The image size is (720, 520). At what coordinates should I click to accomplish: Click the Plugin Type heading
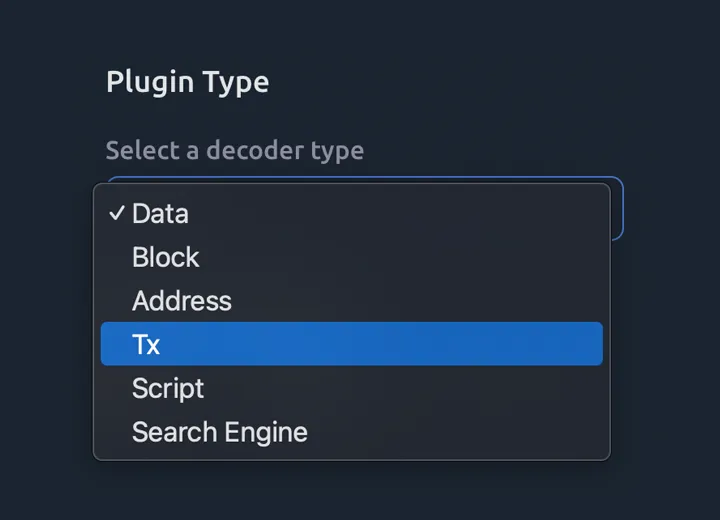pyautogui.click(x=187, y=81)
